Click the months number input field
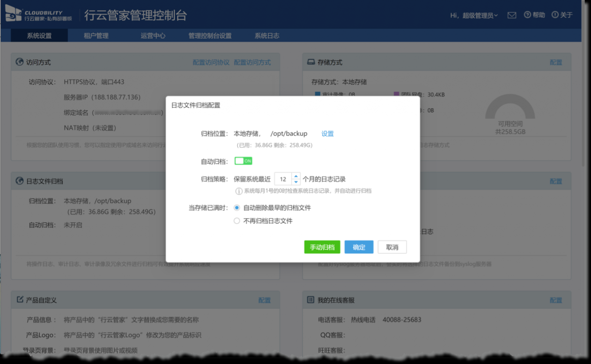The height and width of the screenshot is (364, 591). [283, 179]
